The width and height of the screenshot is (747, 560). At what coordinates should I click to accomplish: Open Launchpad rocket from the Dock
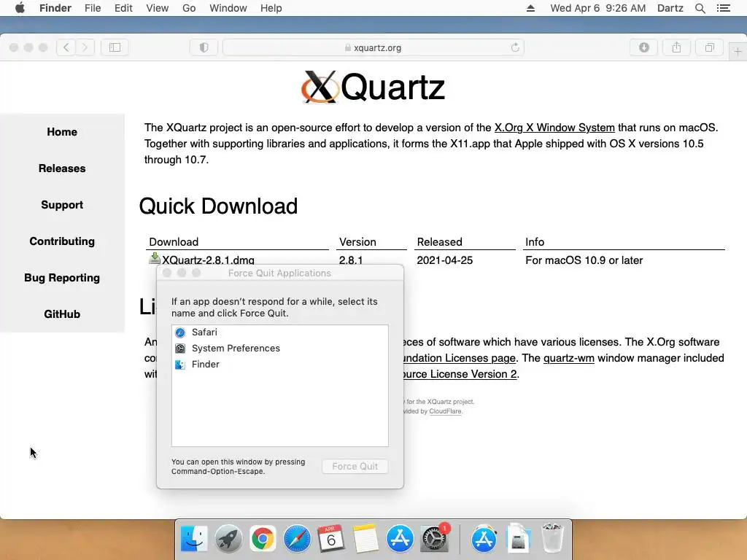coord(228,539)
